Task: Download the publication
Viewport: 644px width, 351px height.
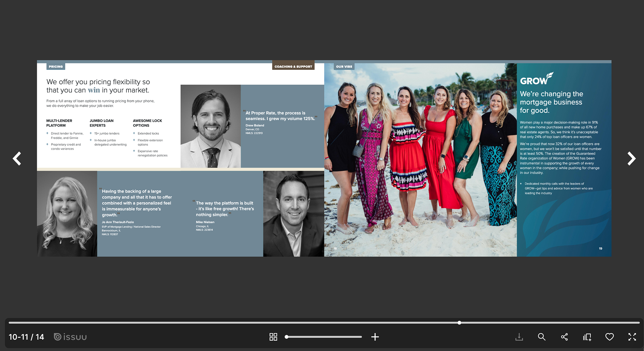Action: tap(519, 337)
